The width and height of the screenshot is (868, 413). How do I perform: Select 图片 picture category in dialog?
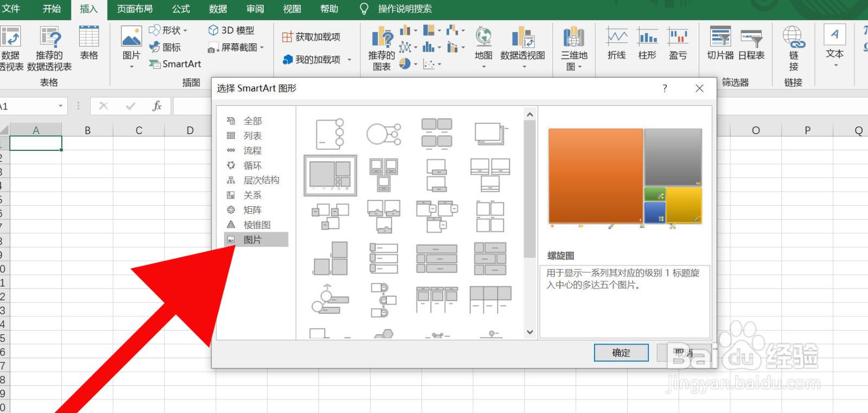[x=256, y=239]
